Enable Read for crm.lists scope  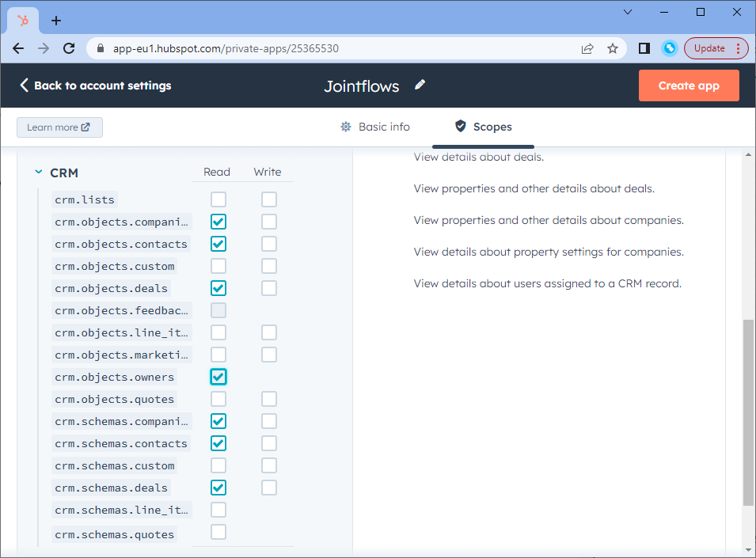218,199
